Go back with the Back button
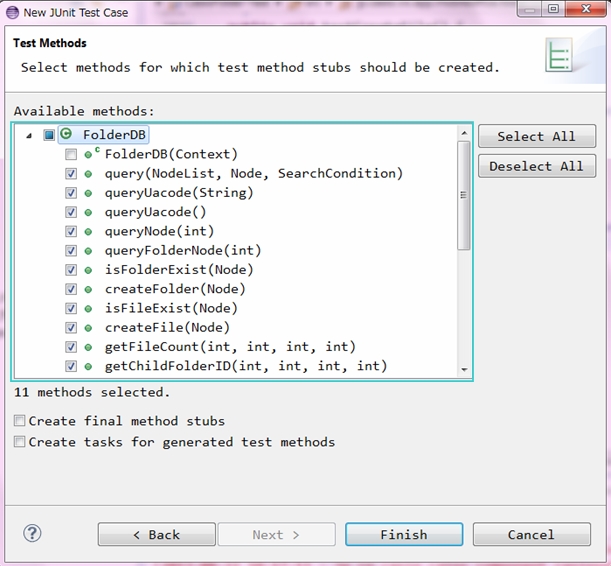The width and height of the screenshot is (611, 566). 157,534
